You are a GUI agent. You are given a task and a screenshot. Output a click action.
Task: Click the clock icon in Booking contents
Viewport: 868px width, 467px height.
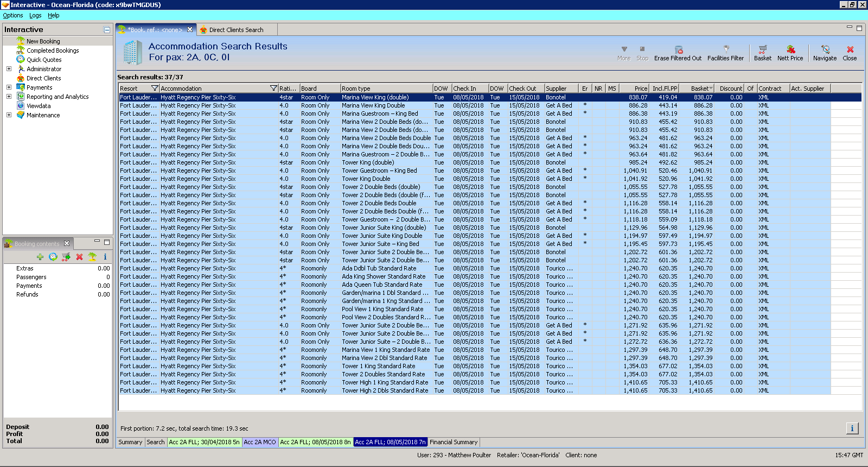coord(53,257)
